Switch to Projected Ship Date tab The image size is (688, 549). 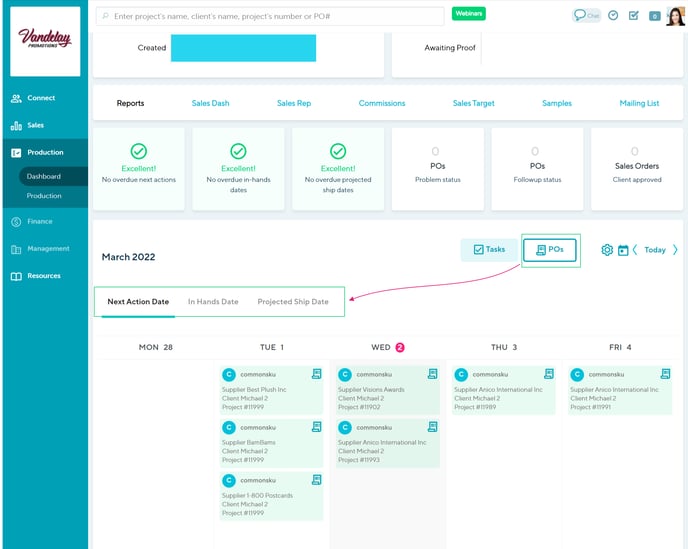click(293, 302)
